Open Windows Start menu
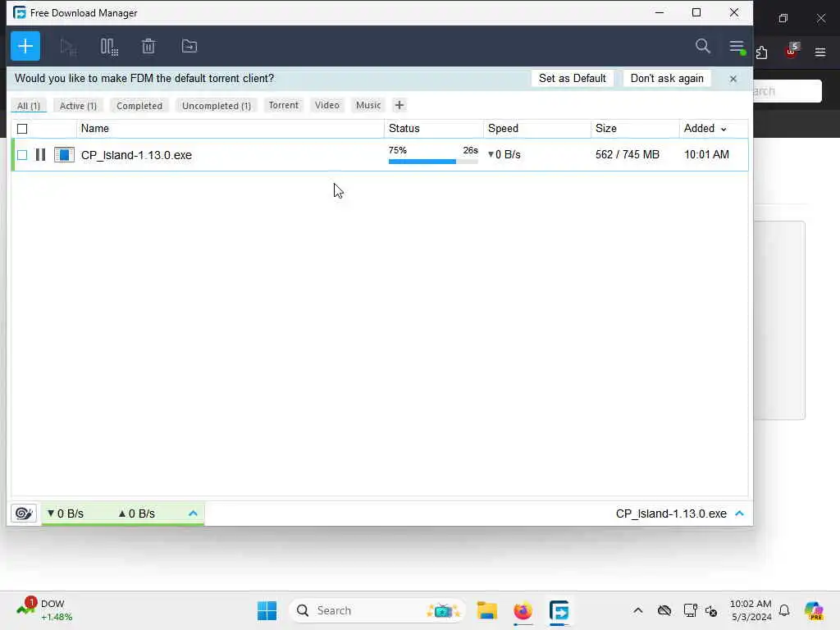The height and width of the screenshot is (630, 840). coord(267,610)
